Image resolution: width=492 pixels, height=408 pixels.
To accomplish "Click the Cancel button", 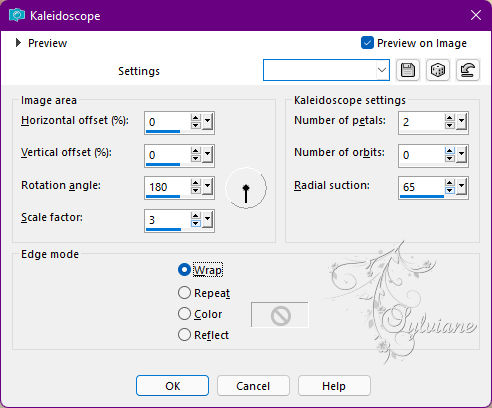I will [x=253, y=386].
